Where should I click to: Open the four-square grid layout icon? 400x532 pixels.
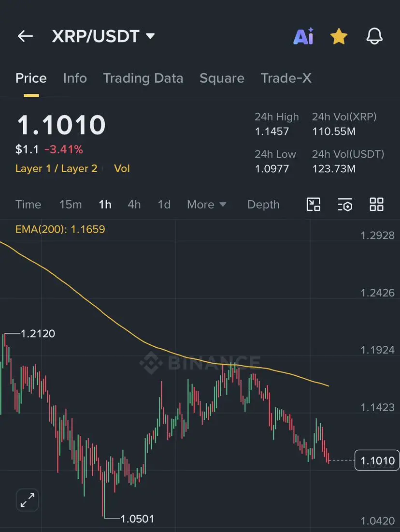click(x=377, y=205)
